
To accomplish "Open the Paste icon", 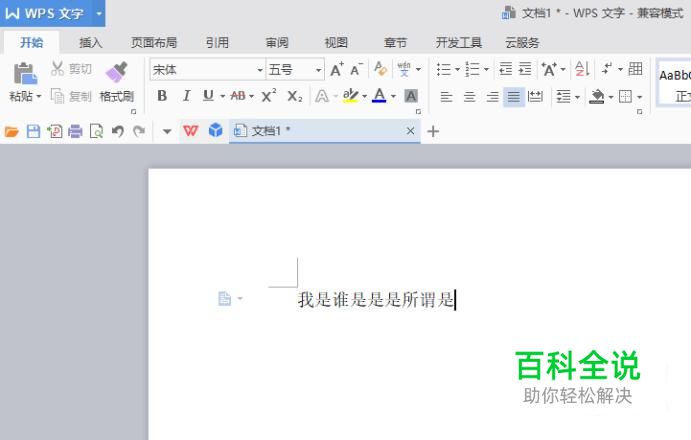I will pyautogui.click(x=25, y=74).
